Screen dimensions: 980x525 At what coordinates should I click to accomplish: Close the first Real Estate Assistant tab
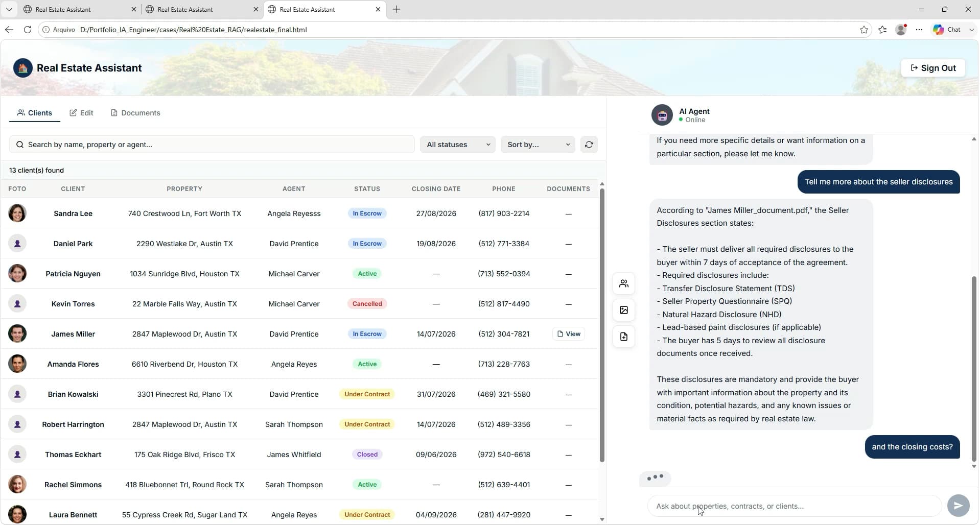[x=133, y=9]
